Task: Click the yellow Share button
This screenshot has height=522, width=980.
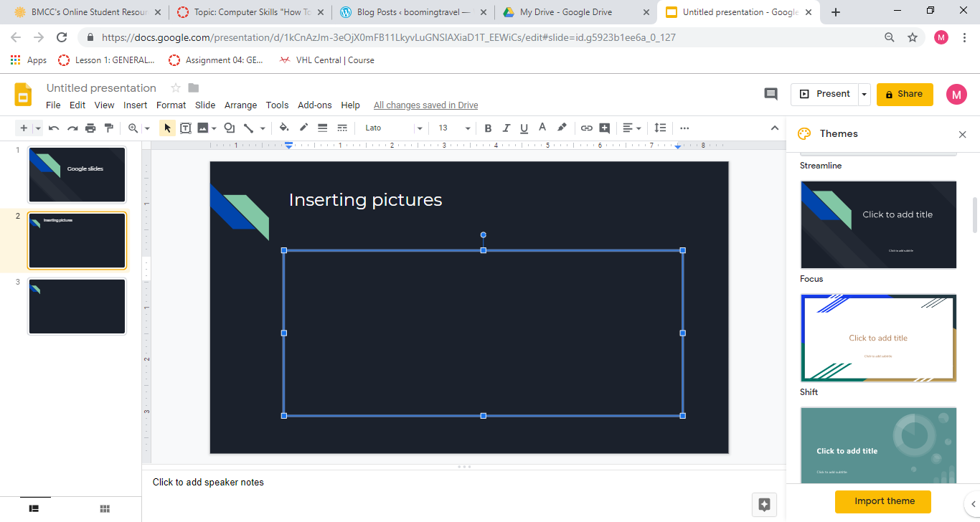Action: [x=904, y=94]
